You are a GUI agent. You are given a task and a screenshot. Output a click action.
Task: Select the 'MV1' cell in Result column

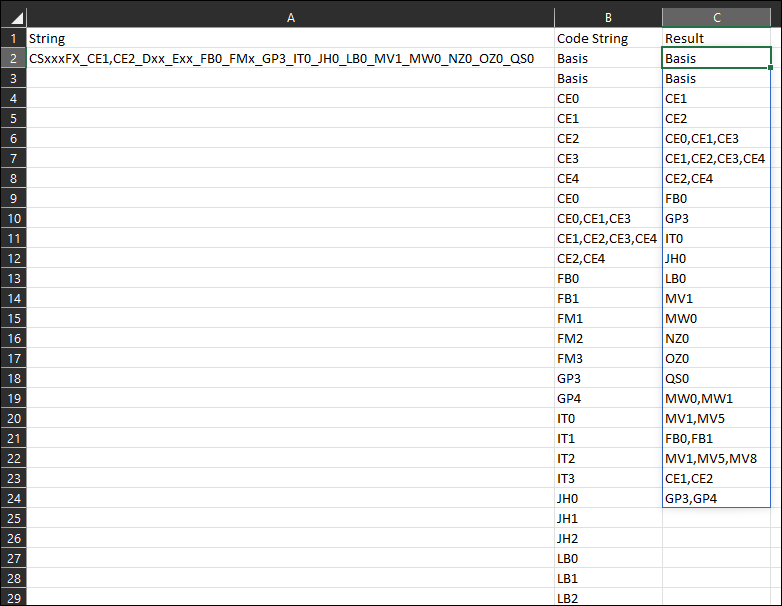coord(716,298)
